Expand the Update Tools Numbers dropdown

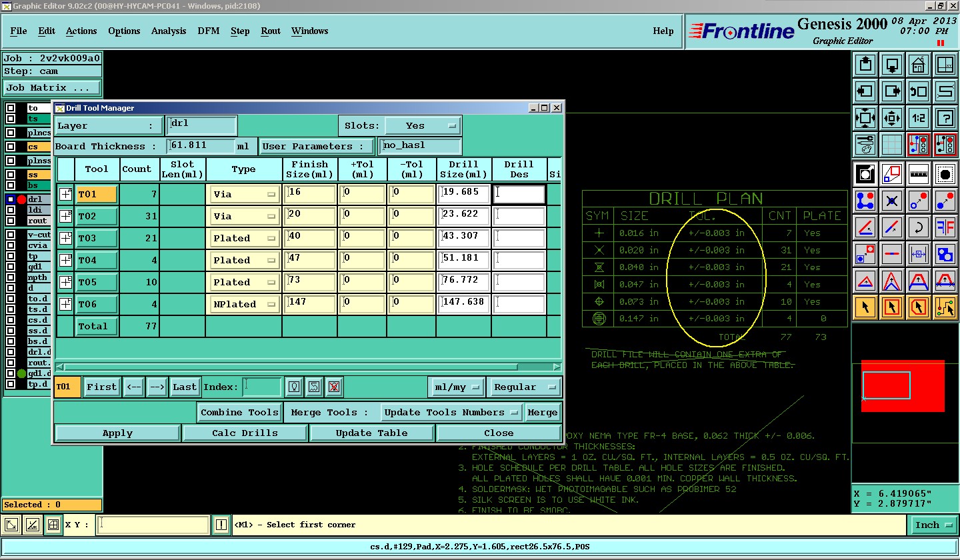(x=451, y=412)
